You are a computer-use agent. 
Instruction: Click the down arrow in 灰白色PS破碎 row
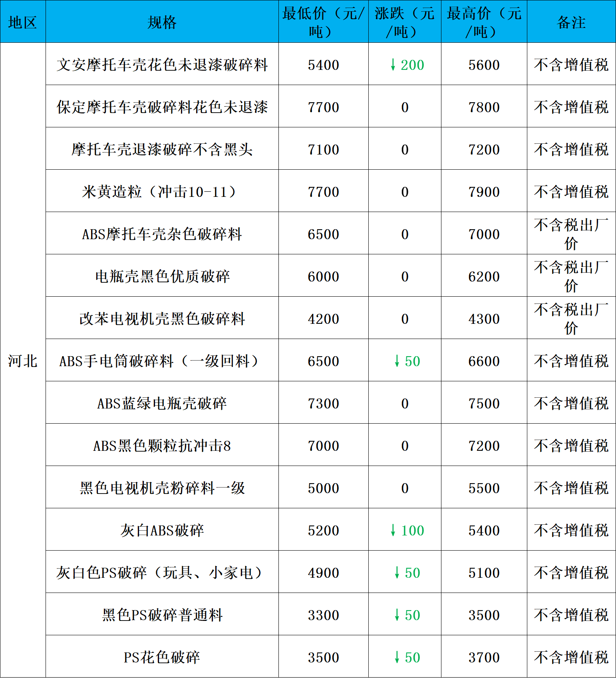point(397,573)
